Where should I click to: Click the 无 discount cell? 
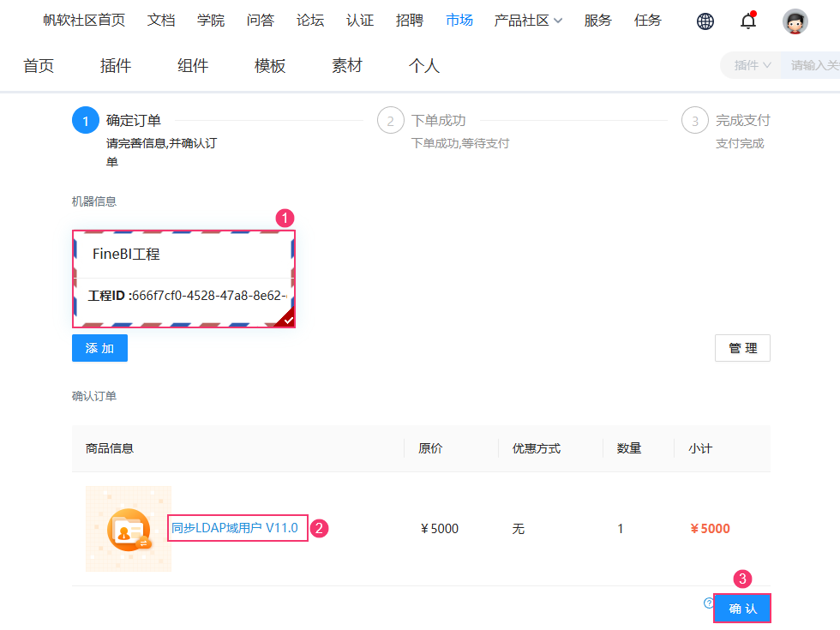click(518, 529)
